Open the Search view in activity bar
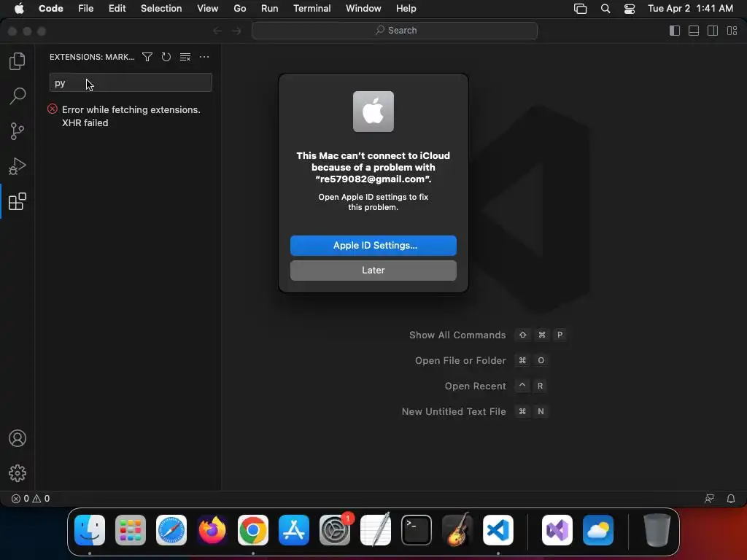 point(18,96)
